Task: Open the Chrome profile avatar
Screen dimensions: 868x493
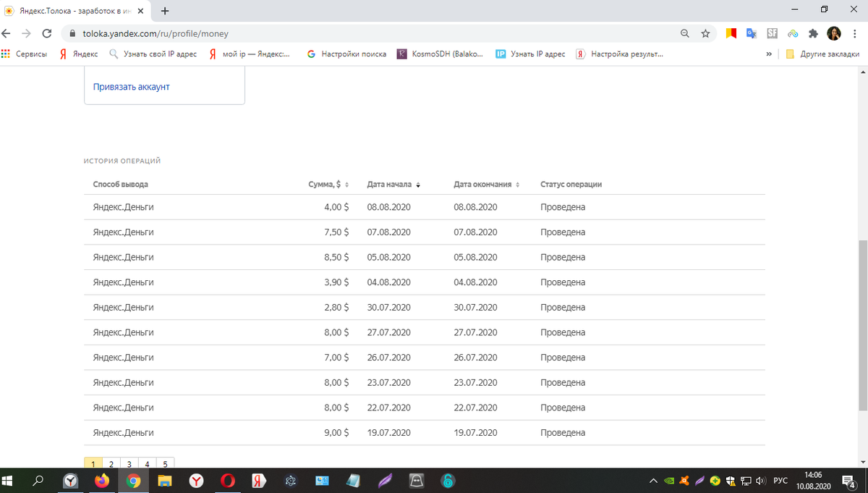Action: coord(834,33)
